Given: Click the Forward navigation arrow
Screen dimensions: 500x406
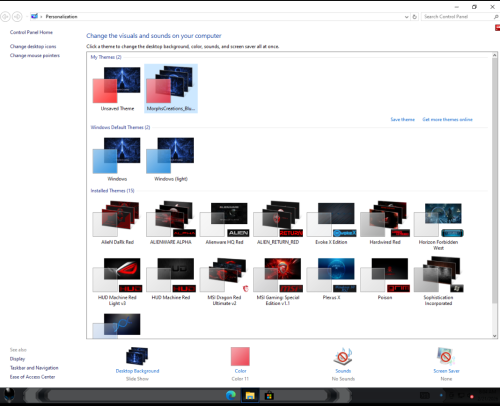Looking at the screenshot, I should (x=17, y=16).
